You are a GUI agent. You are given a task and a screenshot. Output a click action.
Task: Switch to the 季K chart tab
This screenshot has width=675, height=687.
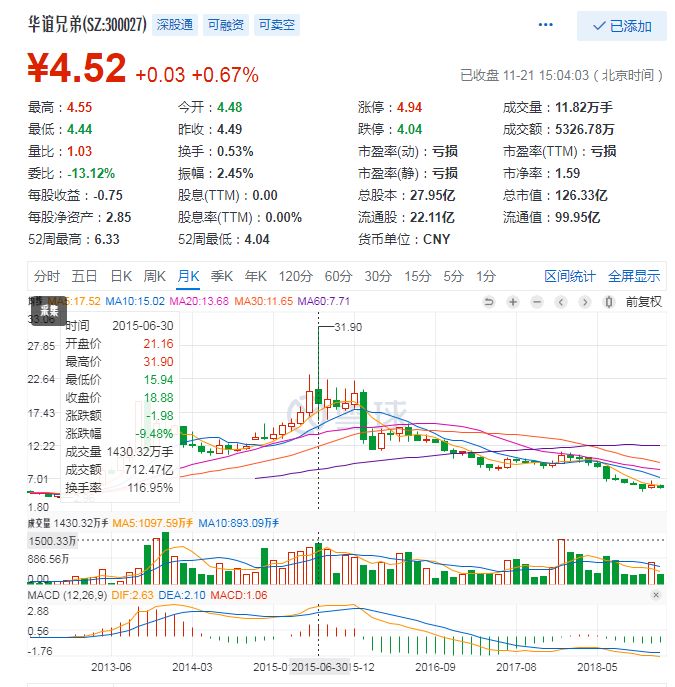[x=222, y=276]
